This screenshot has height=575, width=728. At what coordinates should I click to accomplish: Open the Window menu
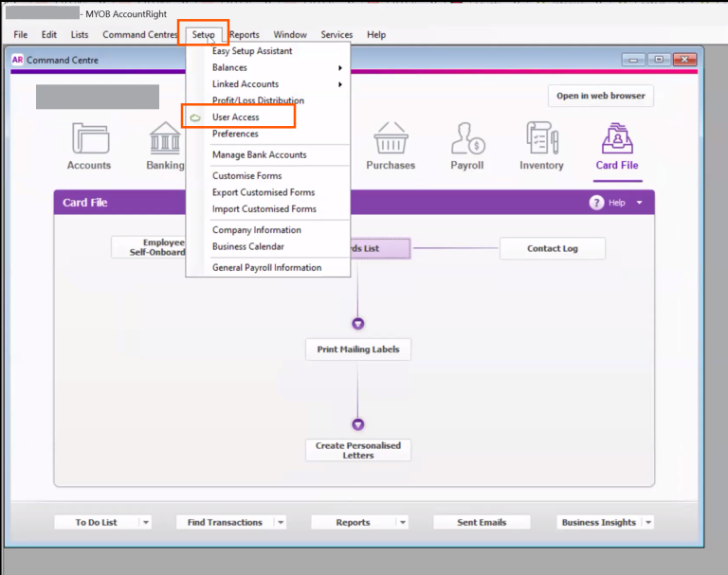coord(290,35)
